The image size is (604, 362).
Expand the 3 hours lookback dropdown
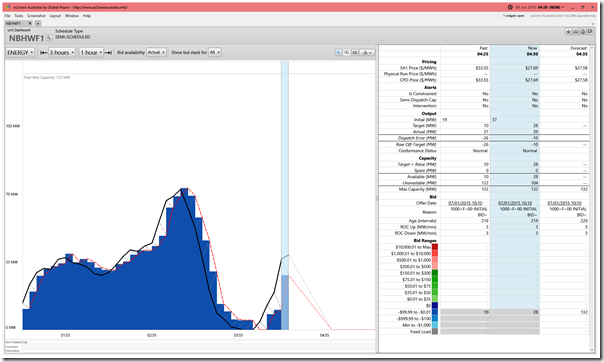pyautogui.click(x=62, y=52)
